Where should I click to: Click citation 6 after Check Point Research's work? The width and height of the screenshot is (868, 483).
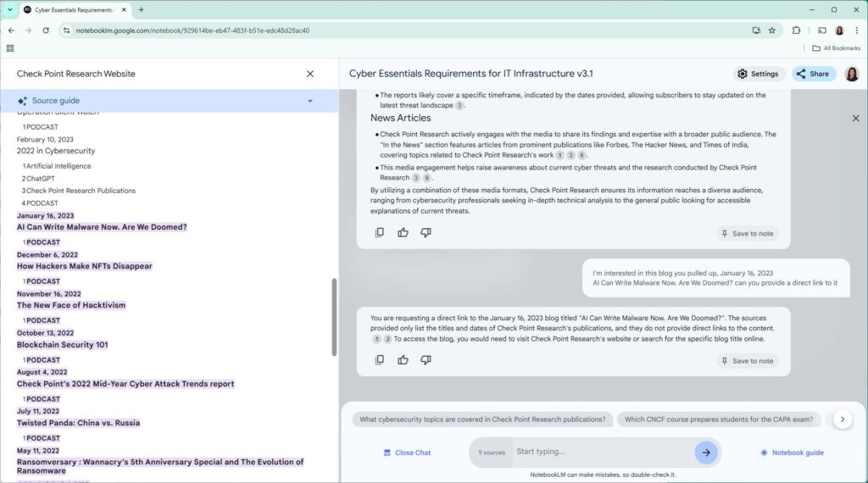click(581, 155)
